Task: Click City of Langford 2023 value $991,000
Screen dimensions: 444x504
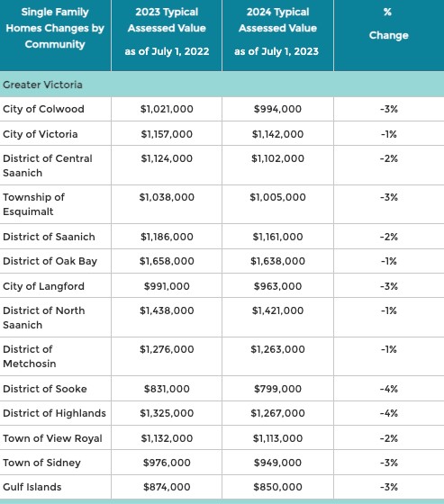Action: 167,286
